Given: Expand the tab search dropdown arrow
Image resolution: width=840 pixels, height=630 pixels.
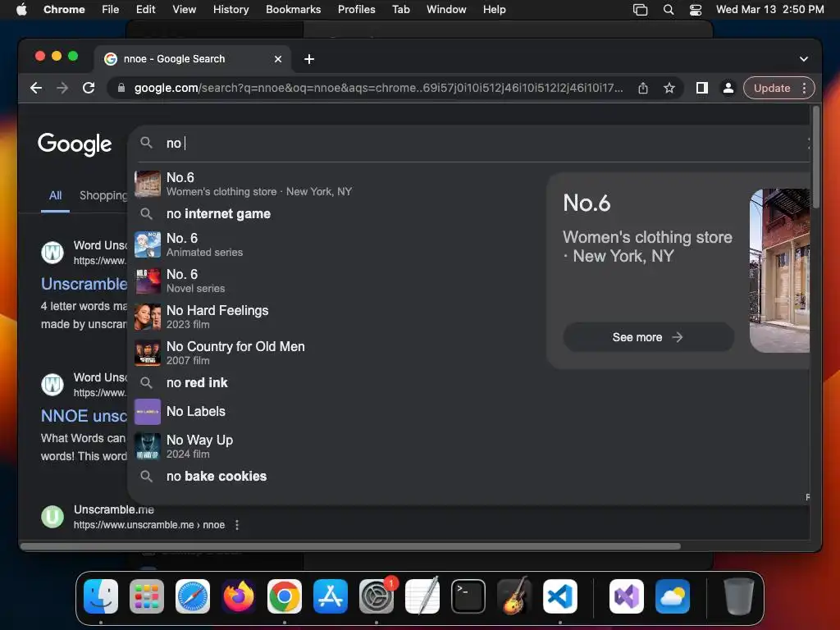Looking at the screenshot, I should pyautogui.click(x=804, y=59).
